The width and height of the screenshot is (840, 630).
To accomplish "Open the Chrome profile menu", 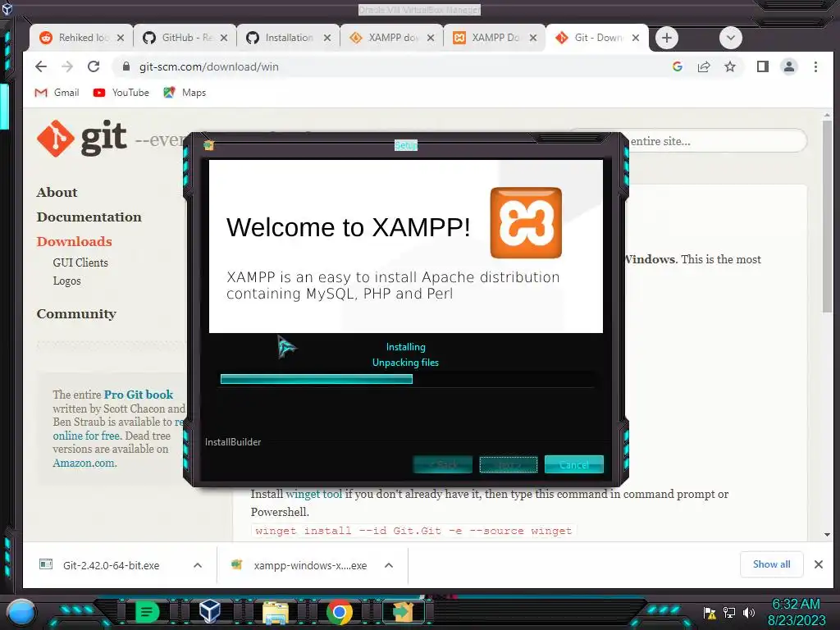I will coord(788,66).
